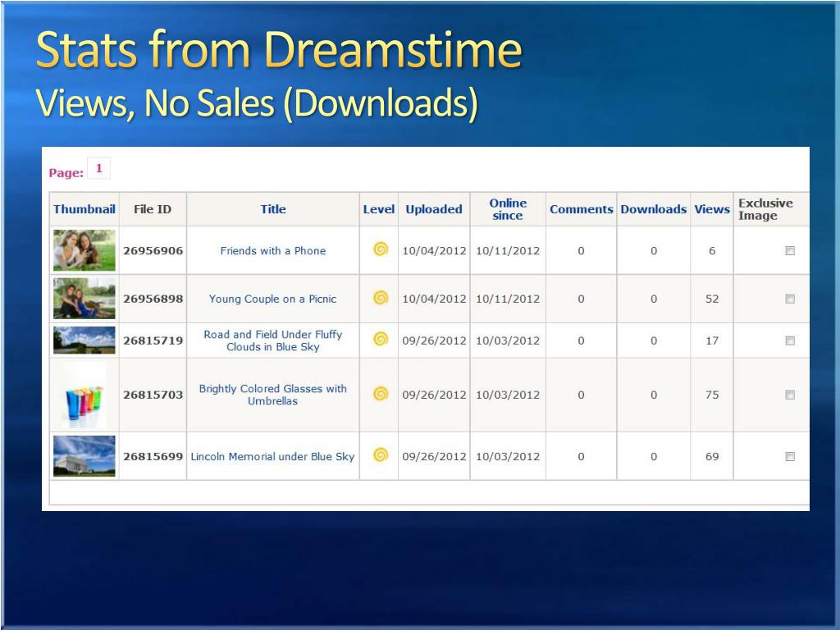This screenshot has height=630, width=840.
Task: Open the road and clouds landscape thumbnail
Action: [x=84, y=340]
